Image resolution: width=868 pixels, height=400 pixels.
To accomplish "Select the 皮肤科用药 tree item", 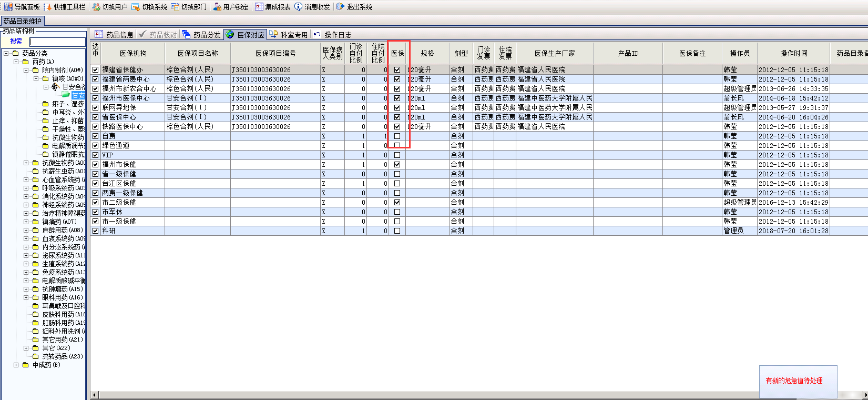I will pos(64,314).
